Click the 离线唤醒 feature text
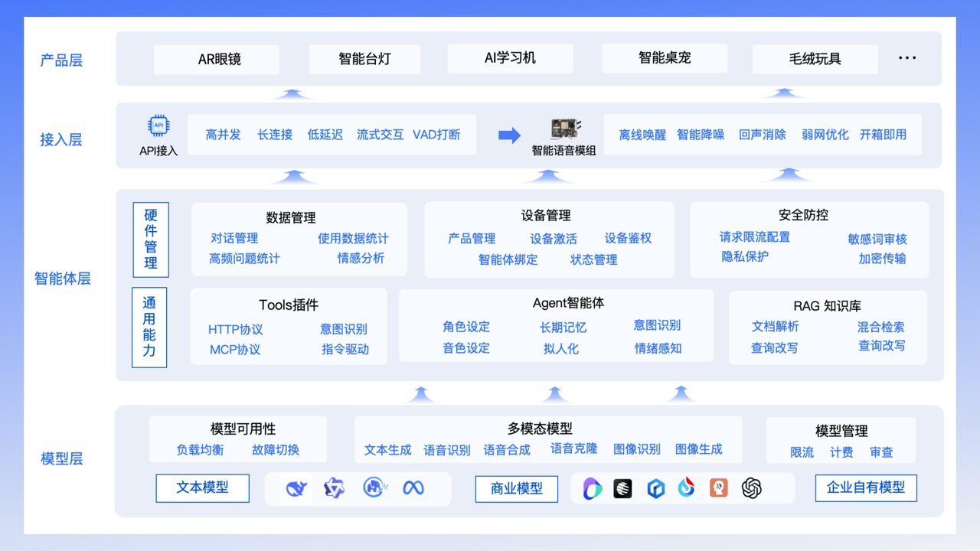The width and height of the screenshot is (980, 551). 642,135
